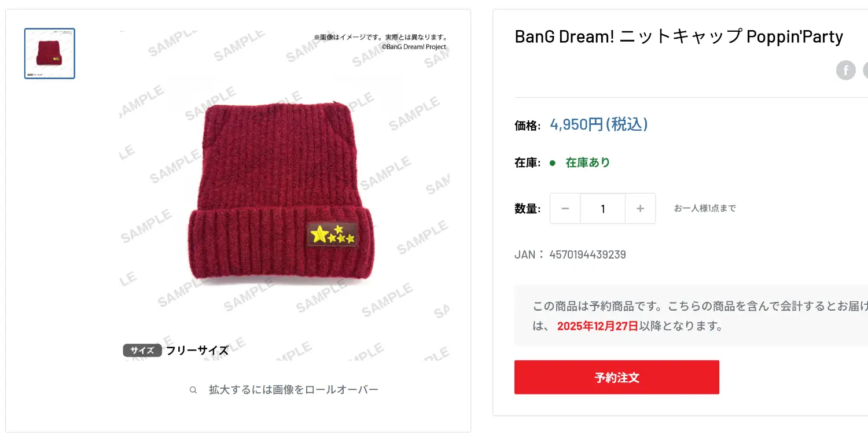Click the JAN code 4570194439239
Viewport: 868px width, 446px height.
point(587,255)
